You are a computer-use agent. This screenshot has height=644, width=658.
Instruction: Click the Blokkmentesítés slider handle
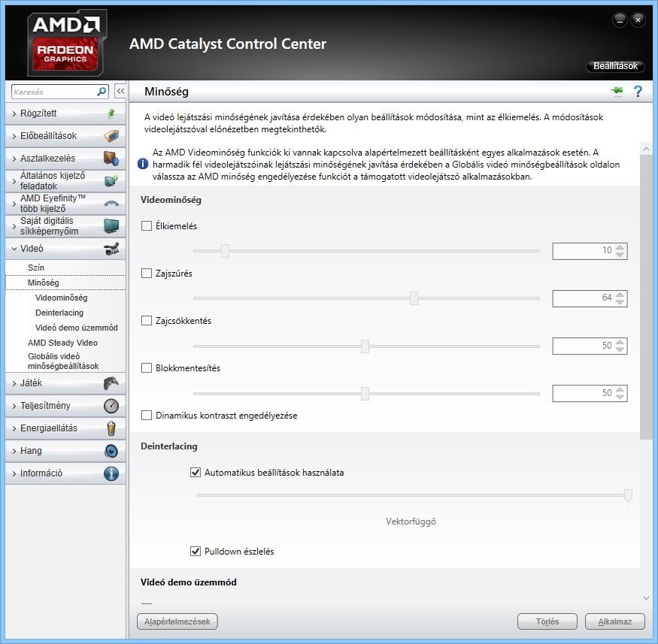[365, 393]
